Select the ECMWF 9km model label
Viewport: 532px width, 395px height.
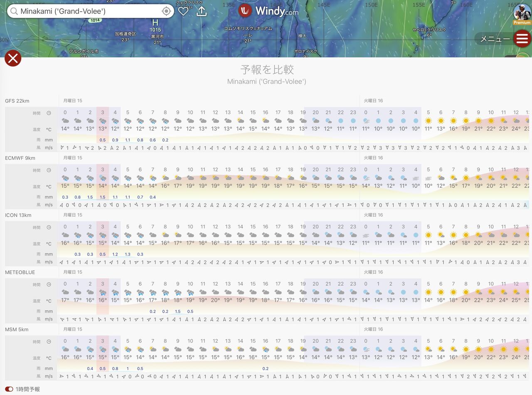coord(20,158)
